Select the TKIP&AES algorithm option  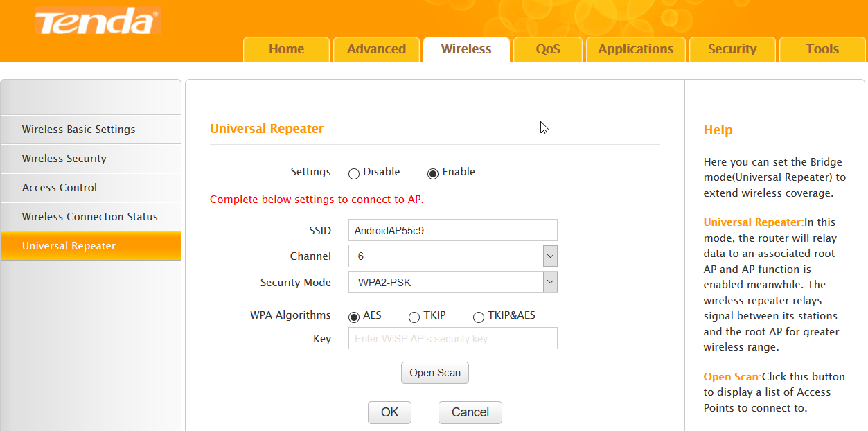click(478, 317)
